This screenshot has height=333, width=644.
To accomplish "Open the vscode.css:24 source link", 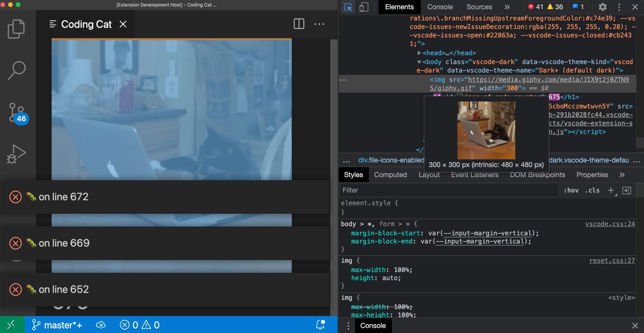I will (610, 224).
